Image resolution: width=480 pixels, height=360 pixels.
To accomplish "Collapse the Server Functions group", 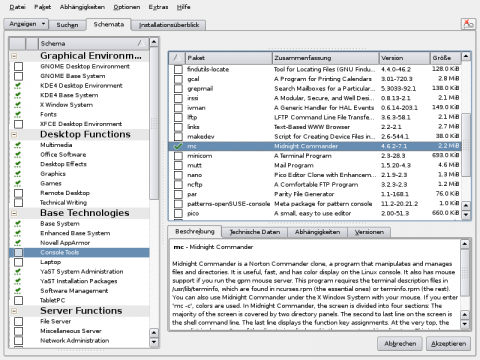I will pos(14,311).
